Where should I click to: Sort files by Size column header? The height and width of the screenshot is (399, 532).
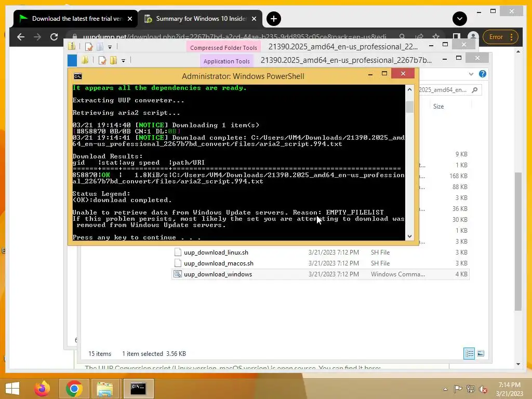tap(438, 107)
